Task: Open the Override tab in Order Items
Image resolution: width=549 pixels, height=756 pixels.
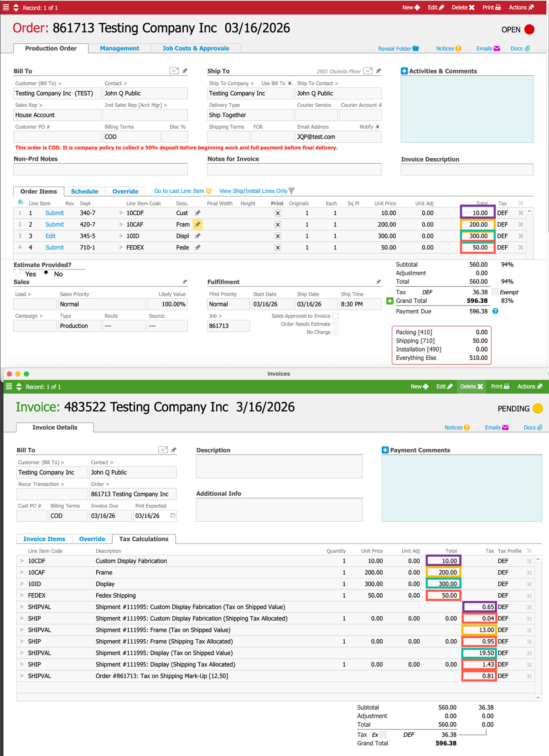Action: (x=125, y=192)
